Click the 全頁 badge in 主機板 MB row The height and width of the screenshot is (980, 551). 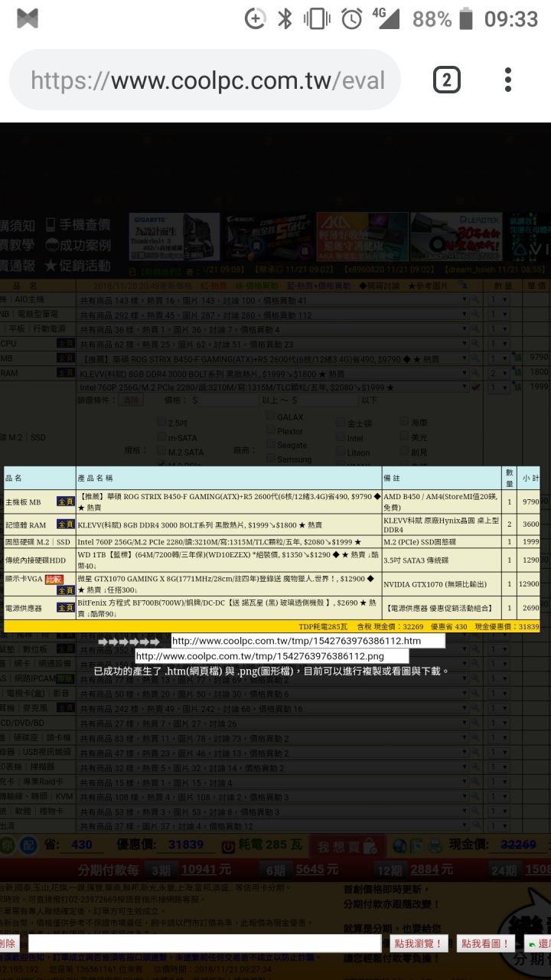(65, 501)
